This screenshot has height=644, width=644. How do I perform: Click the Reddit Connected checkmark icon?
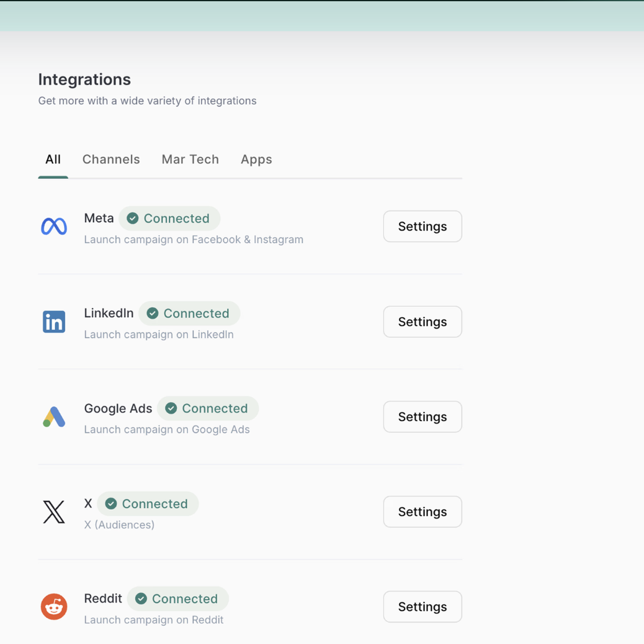click(x=141, y=598)
